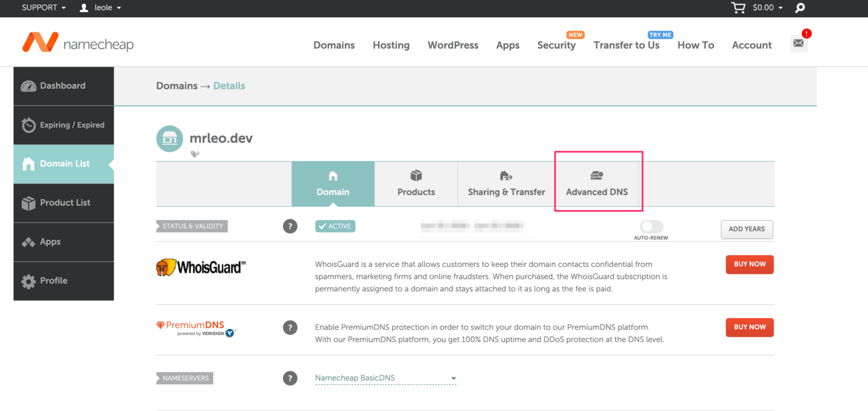Click the PremiumDNS Verisign logo

[x=196, y=329]
